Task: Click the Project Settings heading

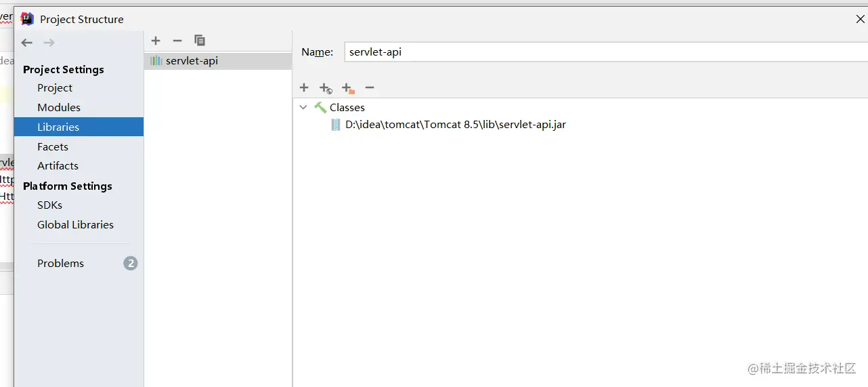Action: coord(64,69)
